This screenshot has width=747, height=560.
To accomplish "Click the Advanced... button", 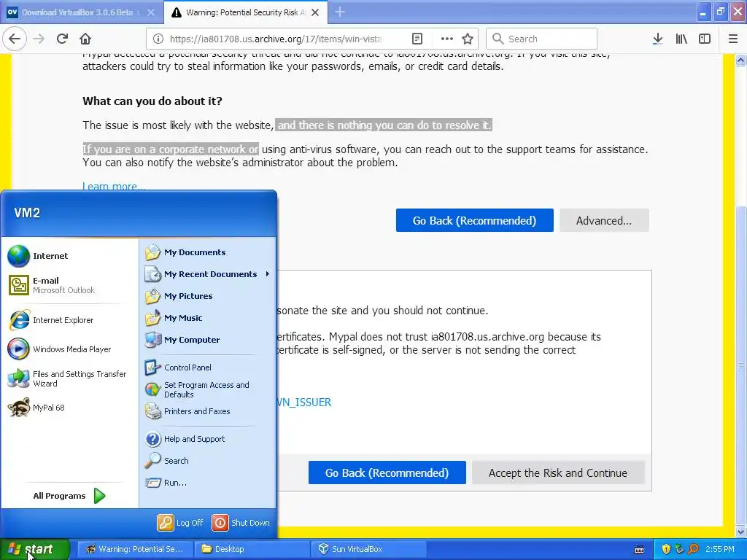I will pos(604,220).
